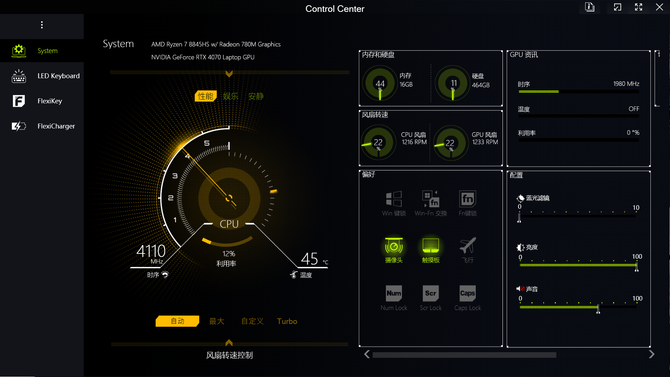Toggle the camera (摄像头) switch
Viewport: 670px width, 377px height.
pyautogui.click(x=394, y=246)
